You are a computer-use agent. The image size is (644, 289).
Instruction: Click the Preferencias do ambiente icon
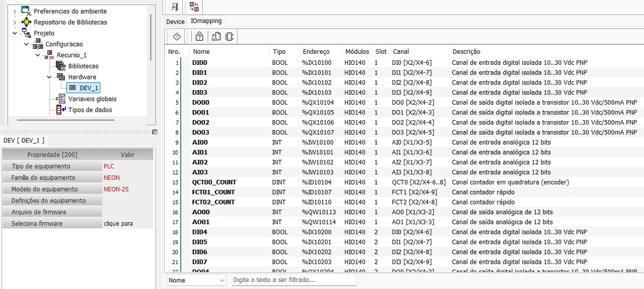tap(26, 11)
